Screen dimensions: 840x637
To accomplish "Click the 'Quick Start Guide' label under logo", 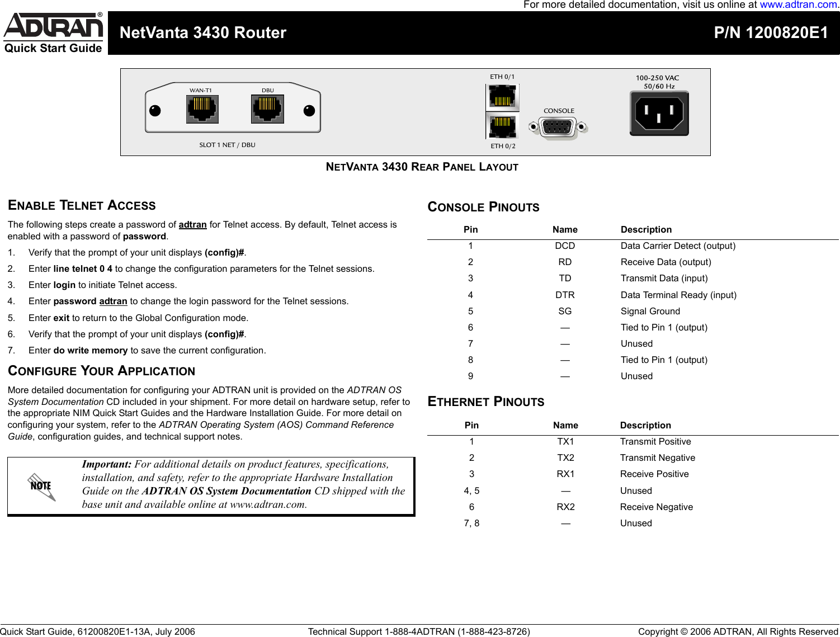I will 53,48.
